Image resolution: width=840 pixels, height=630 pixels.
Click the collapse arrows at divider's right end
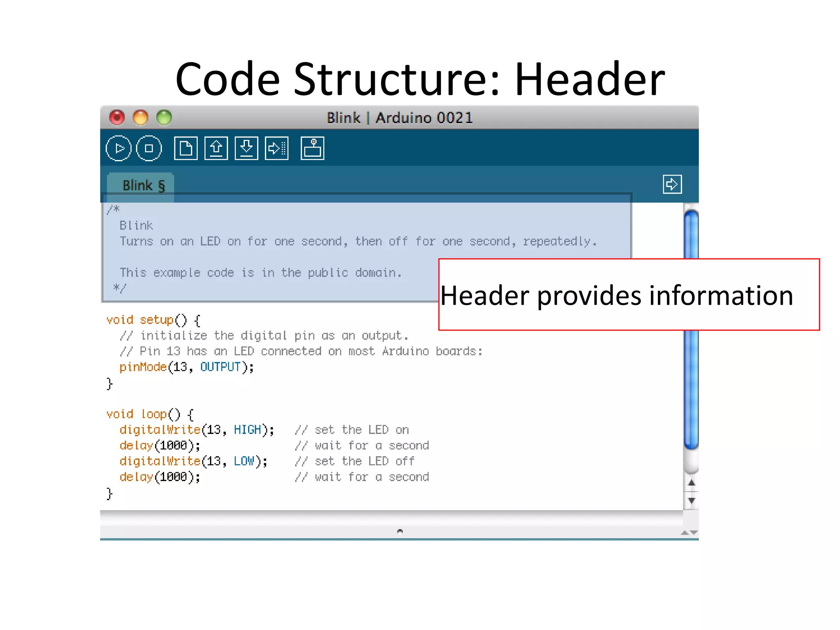tap(689, 532)
